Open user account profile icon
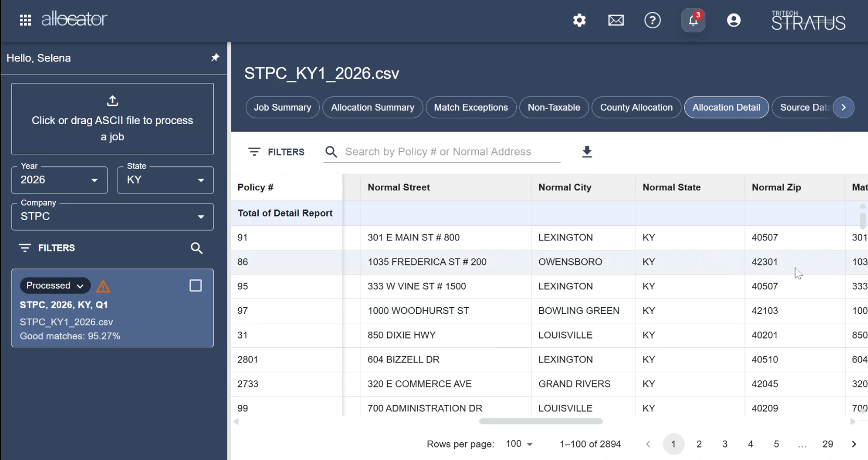Image resolution: width=868 pixels, height=460 pixels. tap(734, 20)
